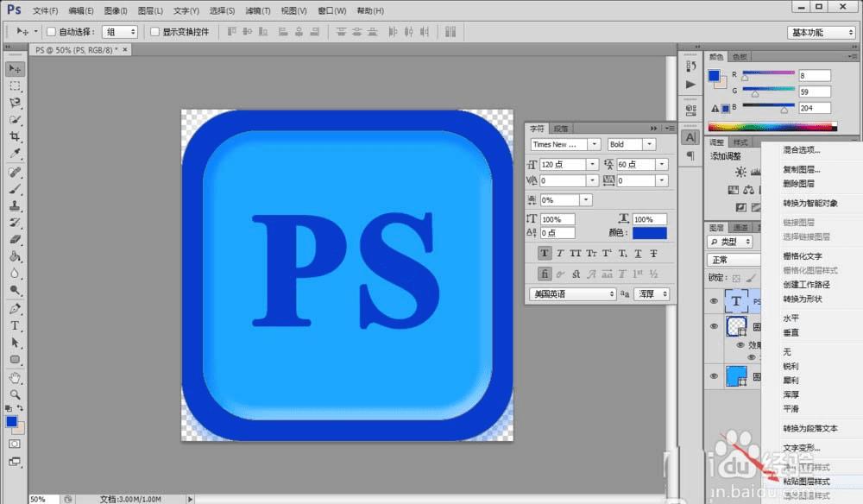Click the foreground color swatch in toolbox

[11, 421]
